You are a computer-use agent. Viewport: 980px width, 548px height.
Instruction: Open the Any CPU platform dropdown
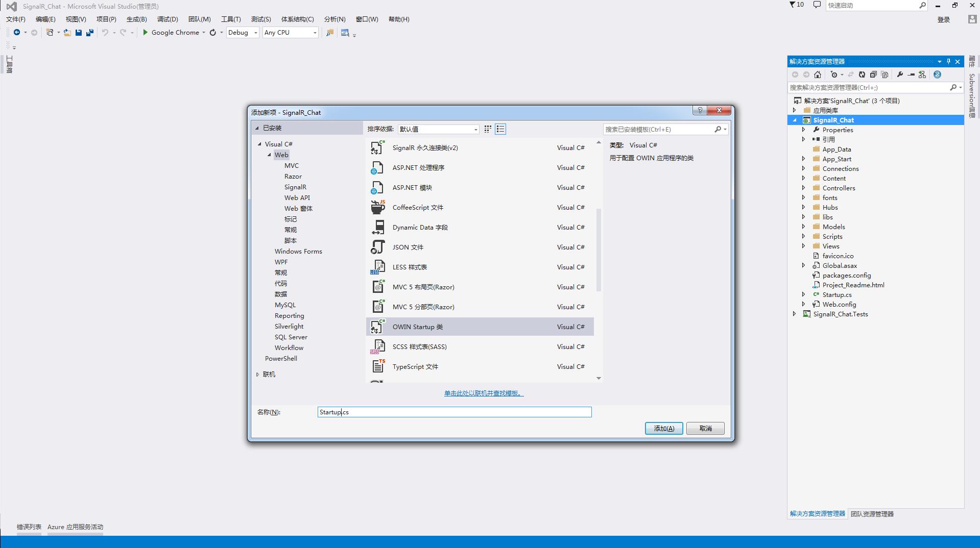coord(291,32)
